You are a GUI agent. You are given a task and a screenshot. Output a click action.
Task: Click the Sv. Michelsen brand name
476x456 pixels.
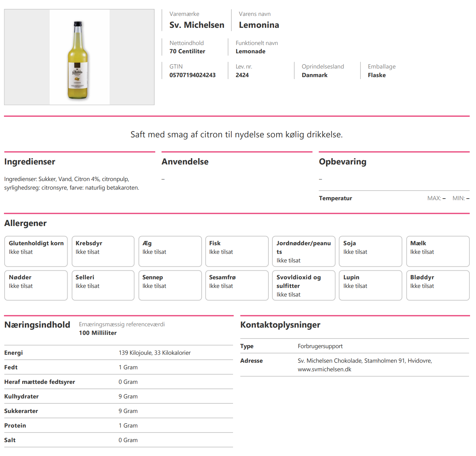tap(197, 24)
